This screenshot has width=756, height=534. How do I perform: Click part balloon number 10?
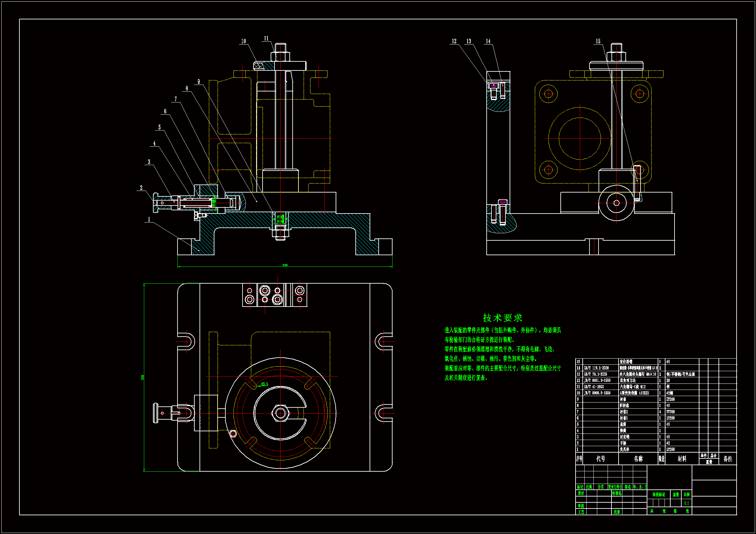pos(243,41)
